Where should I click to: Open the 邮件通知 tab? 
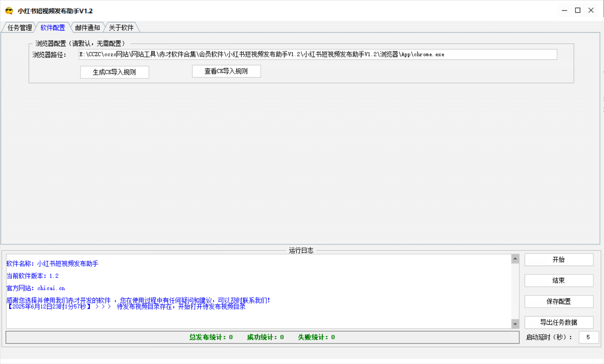pyautogui.click(x=87, y=27)
